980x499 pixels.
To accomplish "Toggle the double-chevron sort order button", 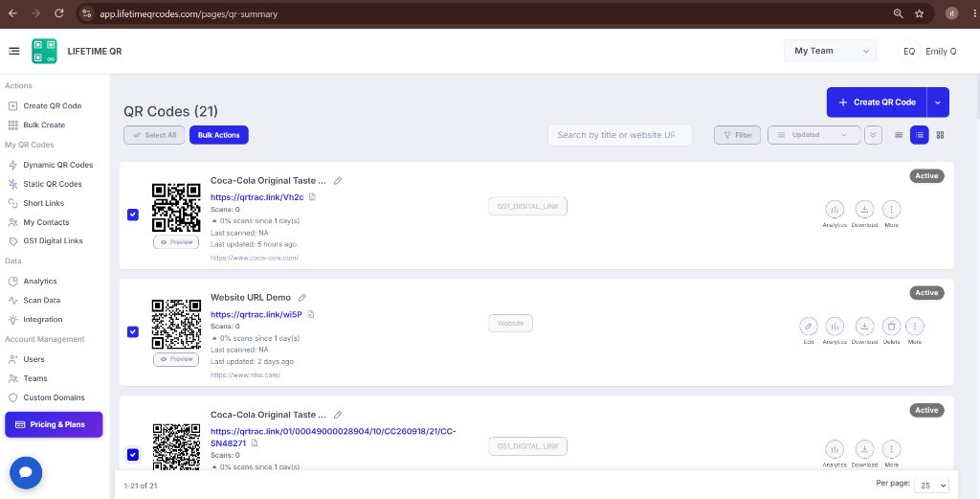I will pyautogui.click(x=873, y=135).
